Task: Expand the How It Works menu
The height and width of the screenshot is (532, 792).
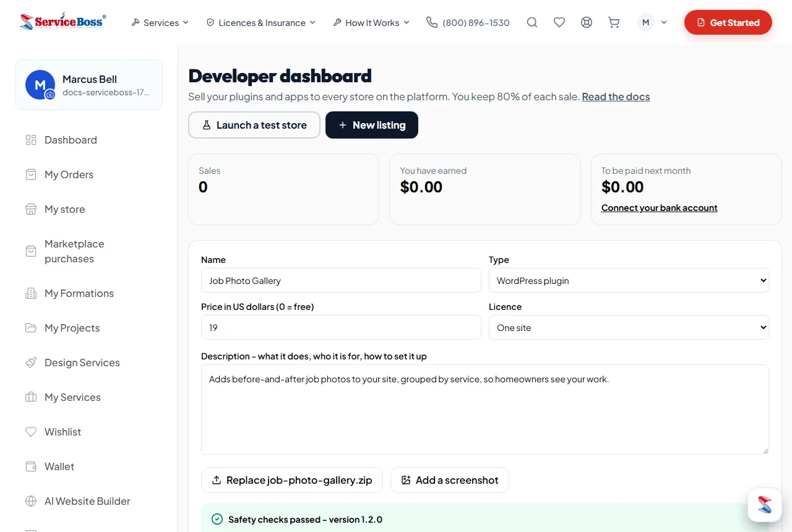Action: point(371,22)
